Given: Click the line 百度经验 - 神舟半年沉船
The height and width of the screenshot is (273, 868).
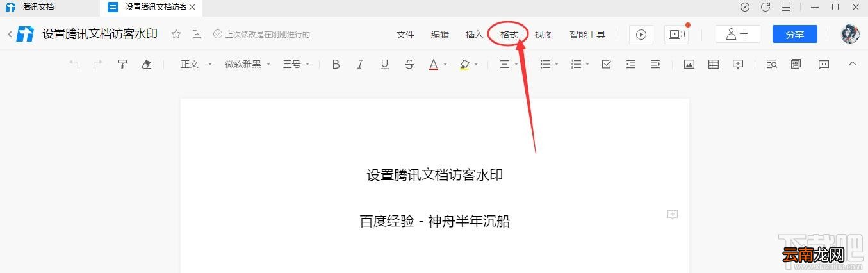Looking at the screenshot, I should pyautogui.click(x=435, y=221).
